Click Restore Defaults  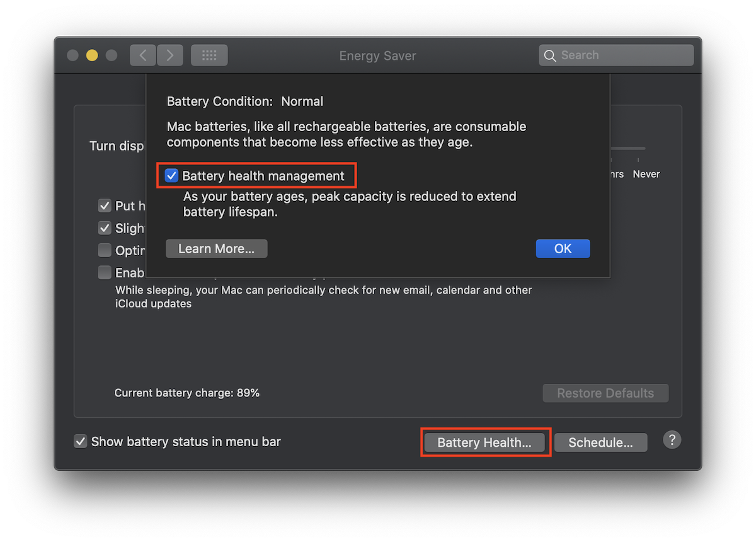(x=605, y=393)
